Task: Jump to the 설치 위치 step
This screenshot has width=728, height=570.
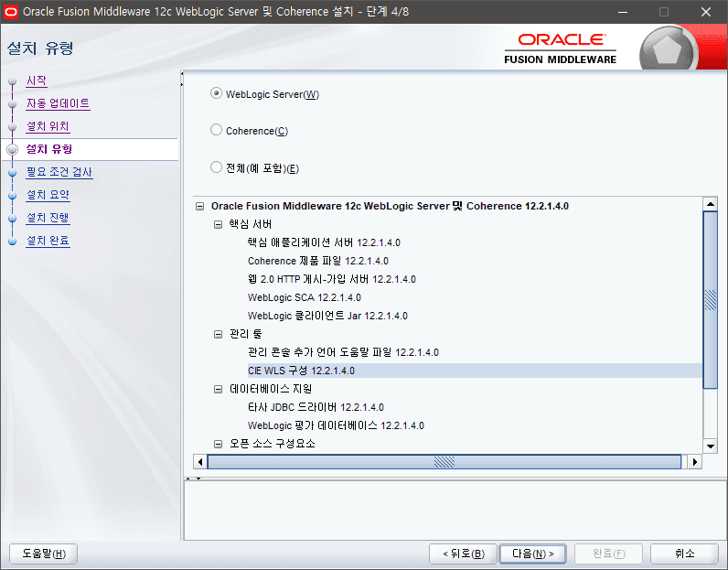Action: click(48, 126)
